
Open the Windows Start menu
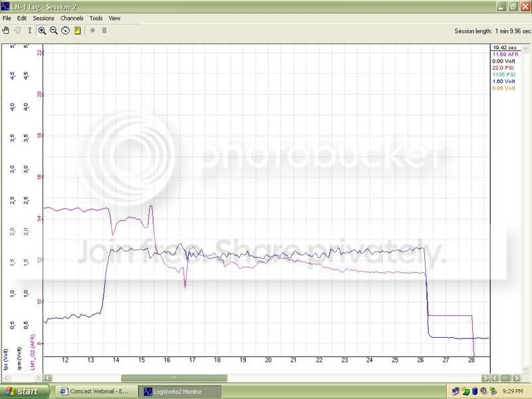(25, 392)
